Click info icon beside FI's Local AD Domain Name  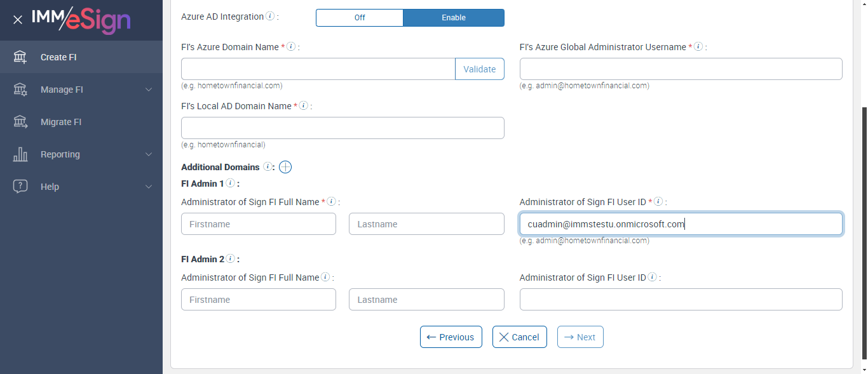click(x=303, y=106)
